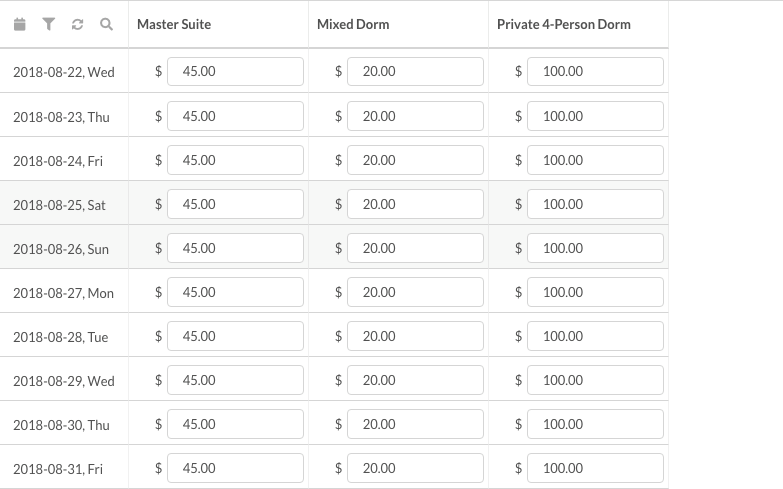Edit Private 4-Person Dorm rate for 2018-08-27
Screen dimensions: 783x489
pos(595,292)
